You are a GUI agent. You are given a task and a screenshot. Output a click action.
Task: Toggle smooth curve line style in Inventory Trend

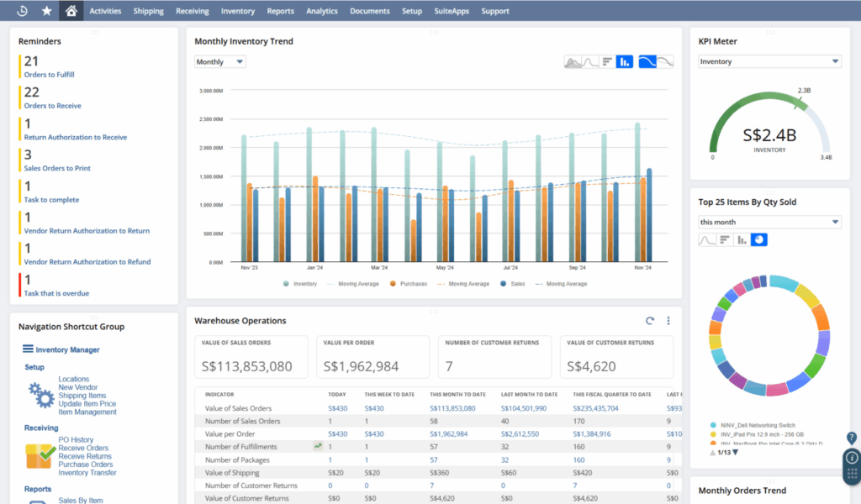647,62
